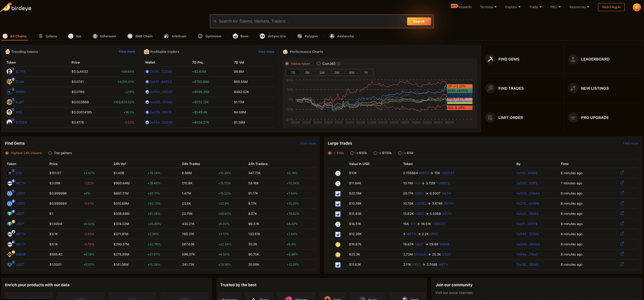Expand the Explore dropdown menu

click(x=513, y=7)
